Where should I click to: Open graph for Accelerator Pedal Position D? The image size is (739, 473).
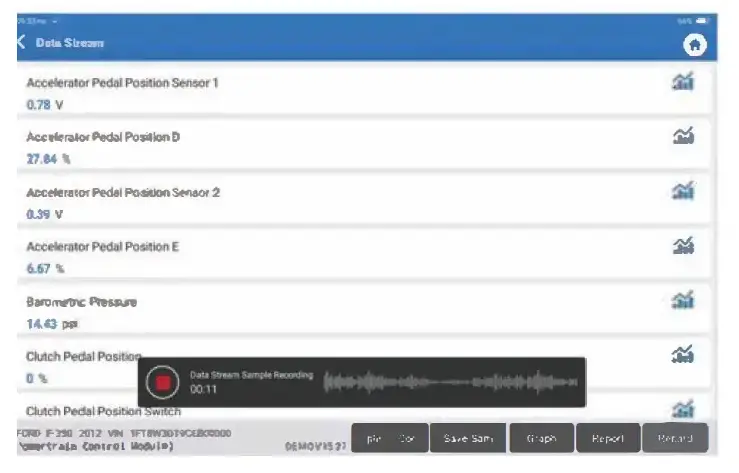(x=683, y=136)
